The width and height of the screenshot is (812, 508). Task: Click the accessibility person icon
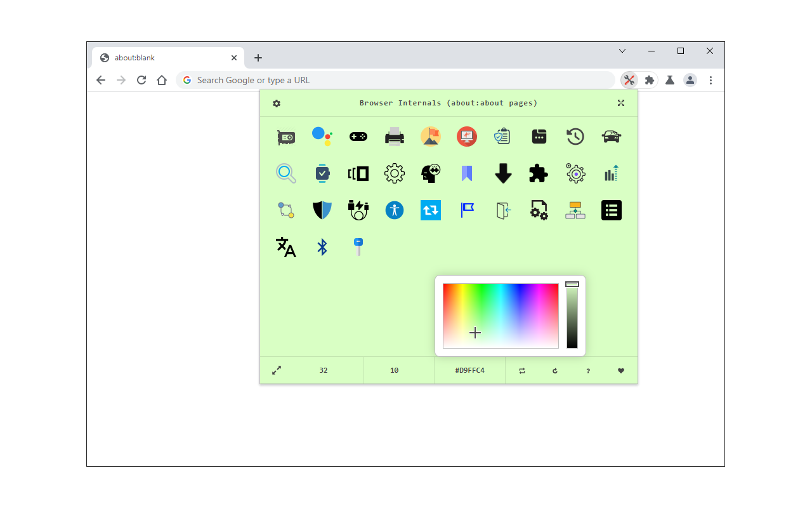click(x=394, y=210)
